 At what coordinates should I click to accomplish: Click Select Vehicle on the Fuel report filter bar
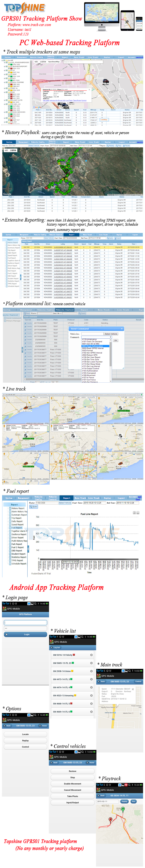point(65,502)
